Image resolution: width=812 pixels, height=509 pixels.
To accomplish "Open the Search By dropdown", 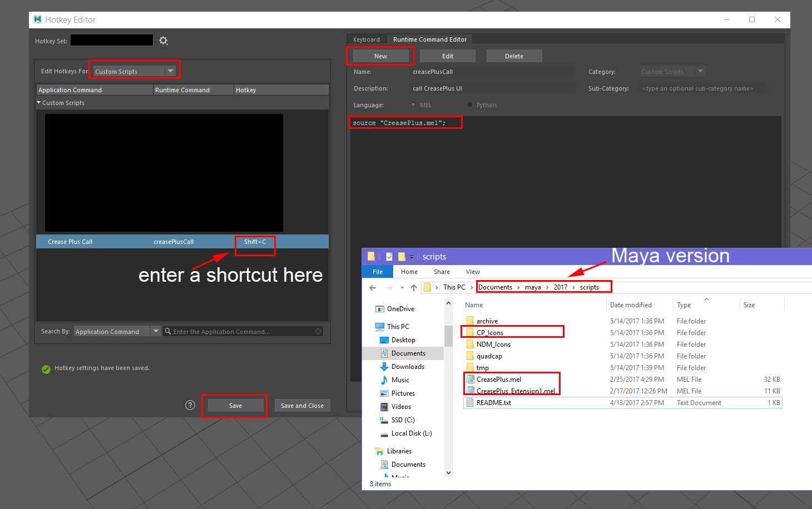I will click(x=117, y=331).
